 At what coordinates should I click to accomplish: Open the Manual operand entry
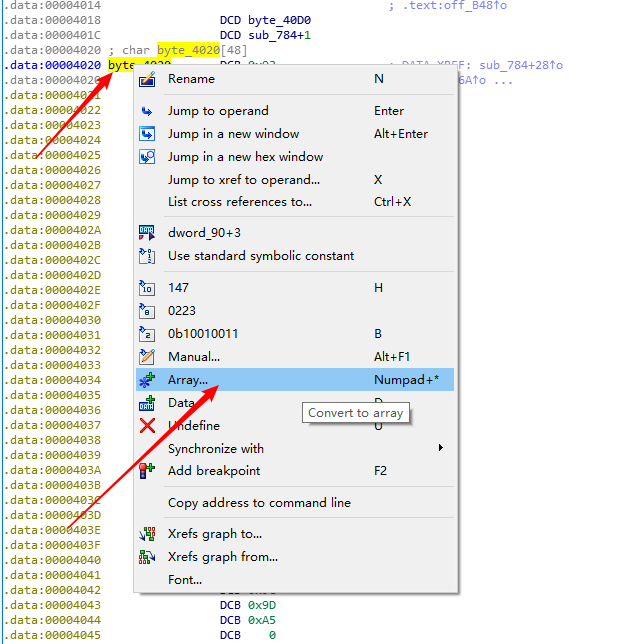pyautogui.click(x=295, y=357)
